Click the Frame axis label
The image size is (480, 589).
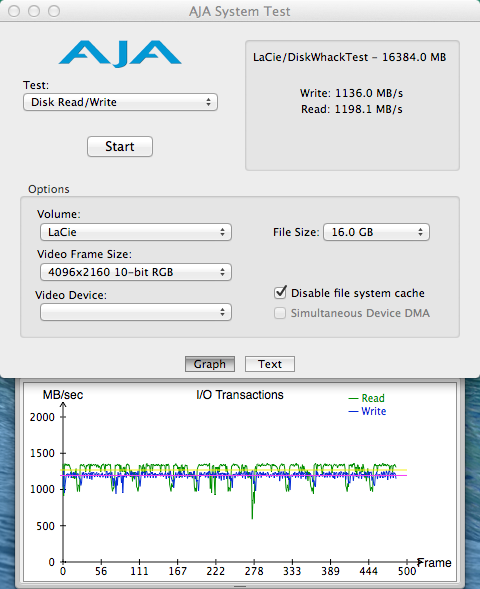click(435, 563)
